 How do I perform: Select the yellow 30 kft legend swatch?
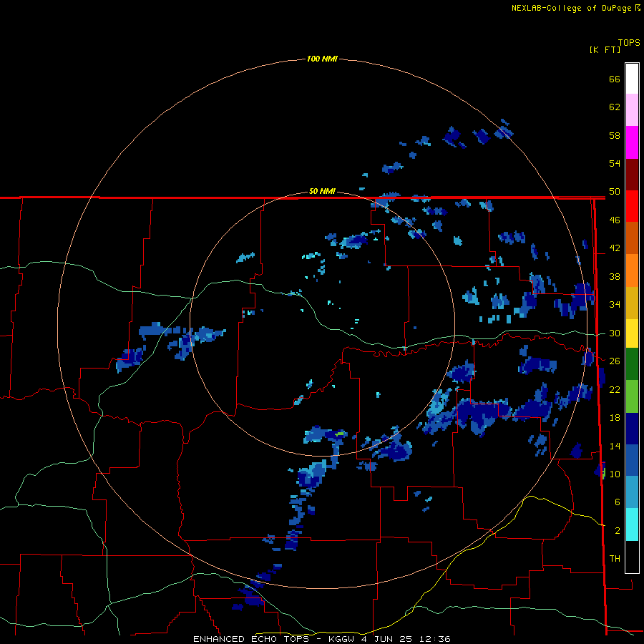pos(632,333)
